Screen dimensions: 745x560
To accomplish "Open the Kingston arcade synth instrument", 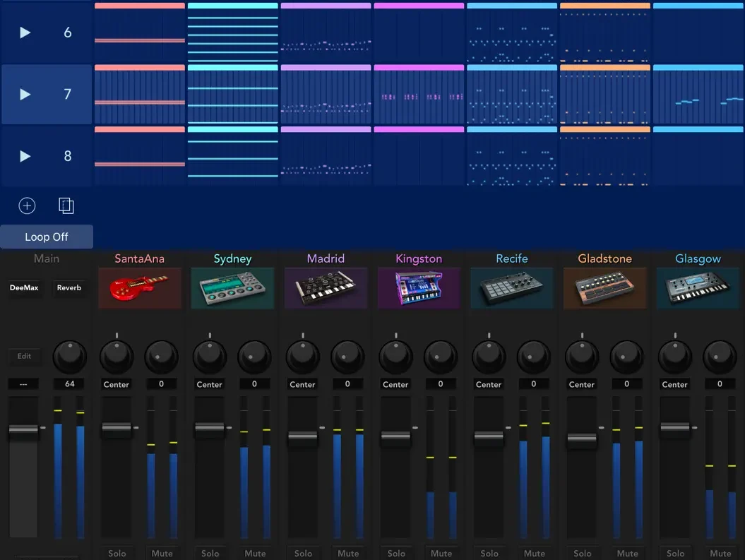I will (419, 288).
